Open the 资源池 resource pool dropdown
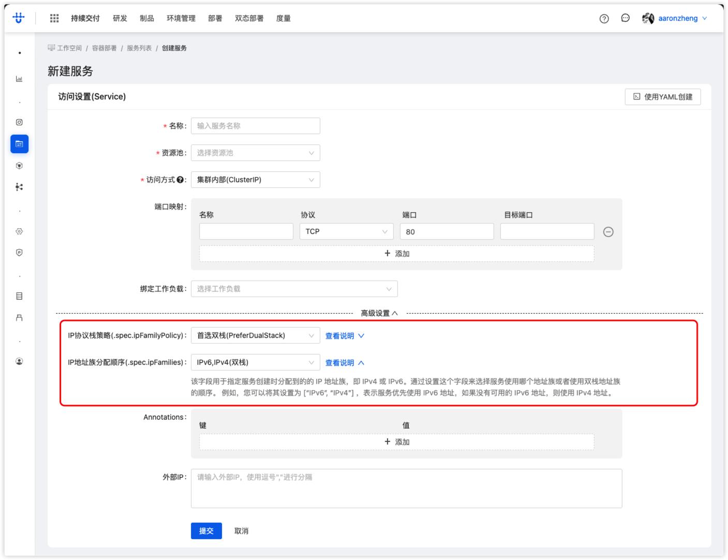The height and width of the screenshot is (560, 728). click(x=255, y=153)
